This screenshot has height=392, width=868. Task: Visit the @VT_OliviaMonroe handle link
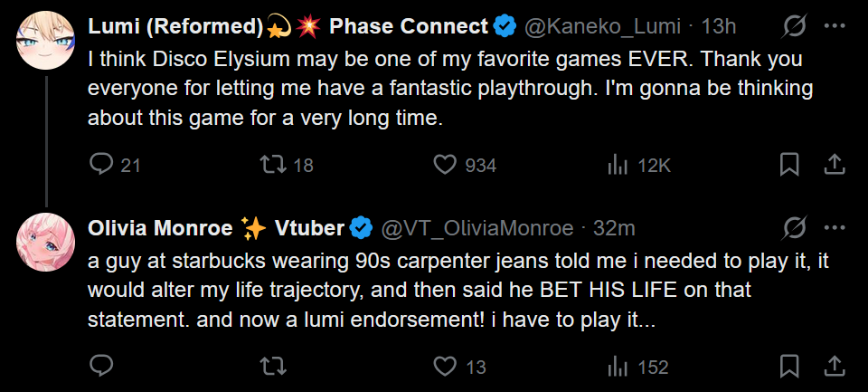[477, 228]
